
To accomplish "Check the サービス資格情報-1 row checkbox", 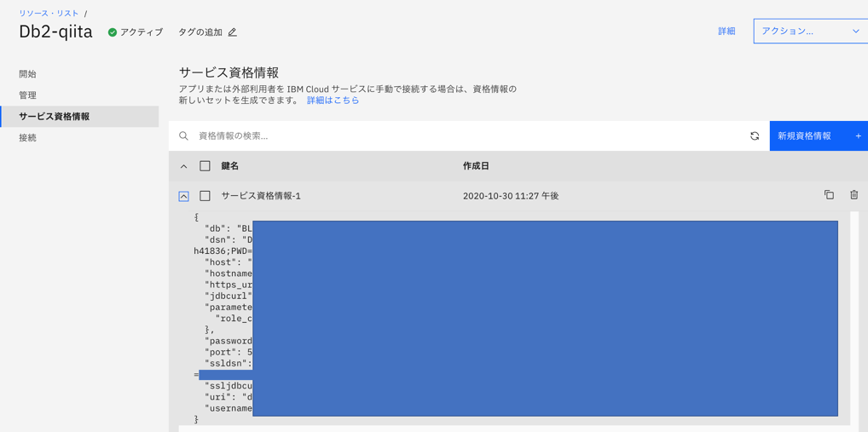I will (205, 196).
